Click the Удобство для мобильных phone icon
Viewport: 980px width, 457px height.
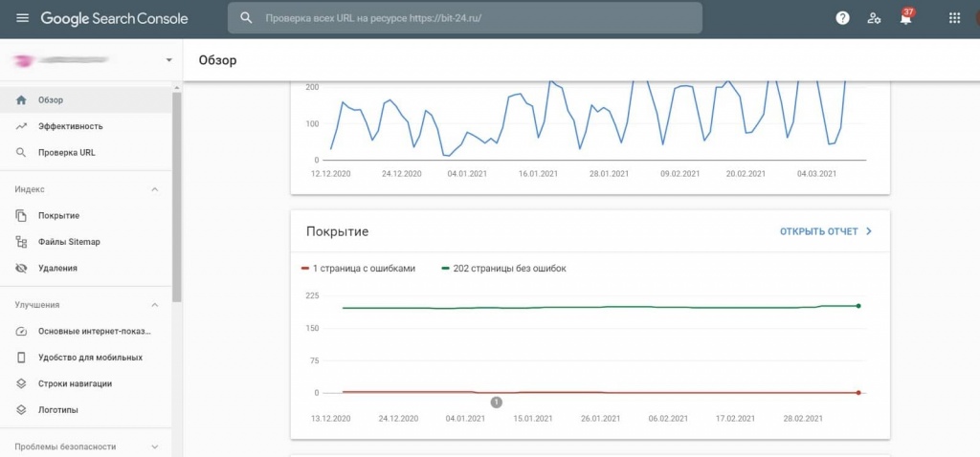point(21,358)
